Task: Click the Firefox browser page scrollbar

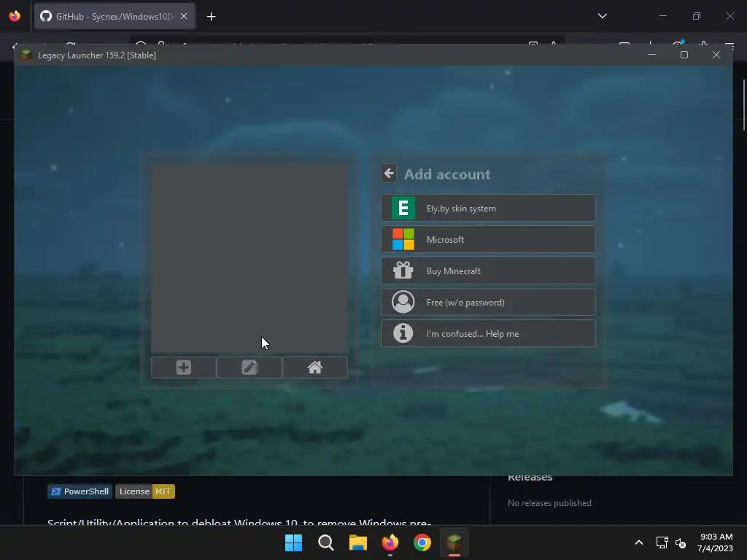Action: coord(743,105)
